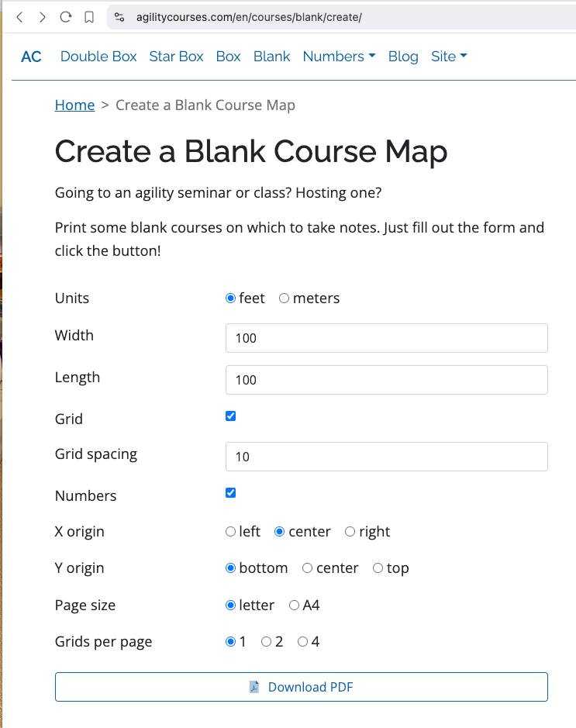
Task: Disable the Numbers checkbox
Action: point(231,492)
